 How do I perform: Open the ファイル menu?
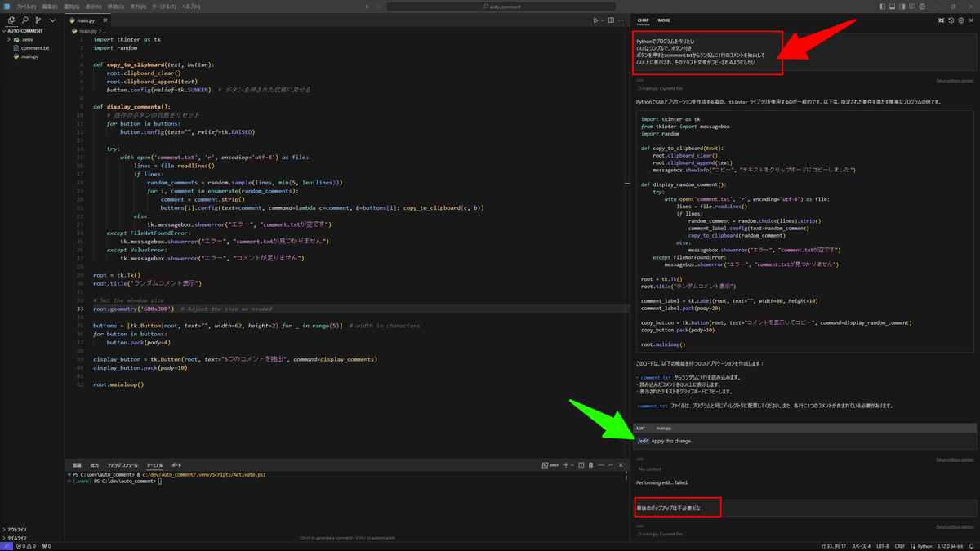click(x=25, y=7)
